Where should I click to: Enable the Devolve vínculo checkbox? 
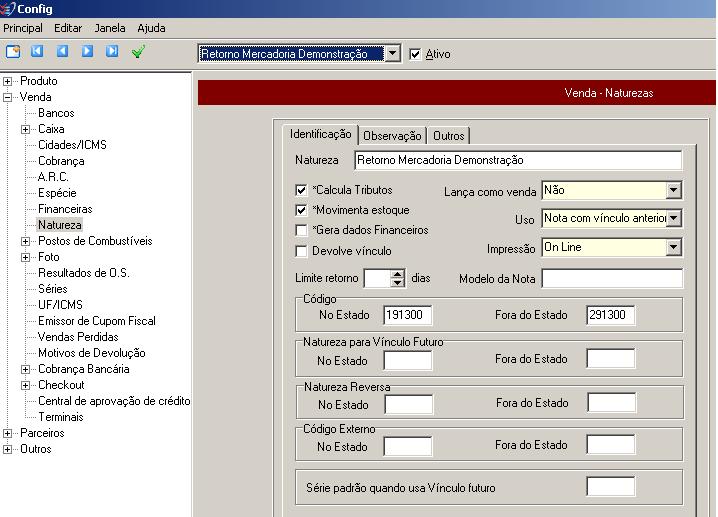pos(301,251)
